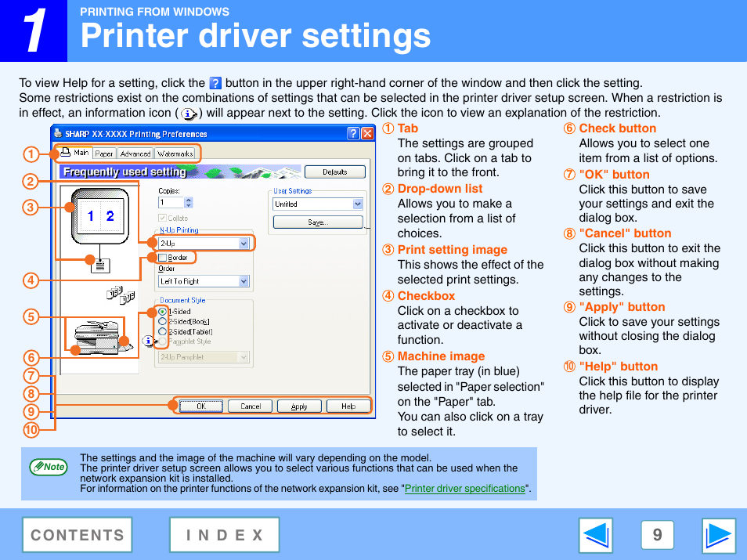Click the blue help icon in intro text
The height and width of the screenshot is (560, 747).
tap(215, 83)
